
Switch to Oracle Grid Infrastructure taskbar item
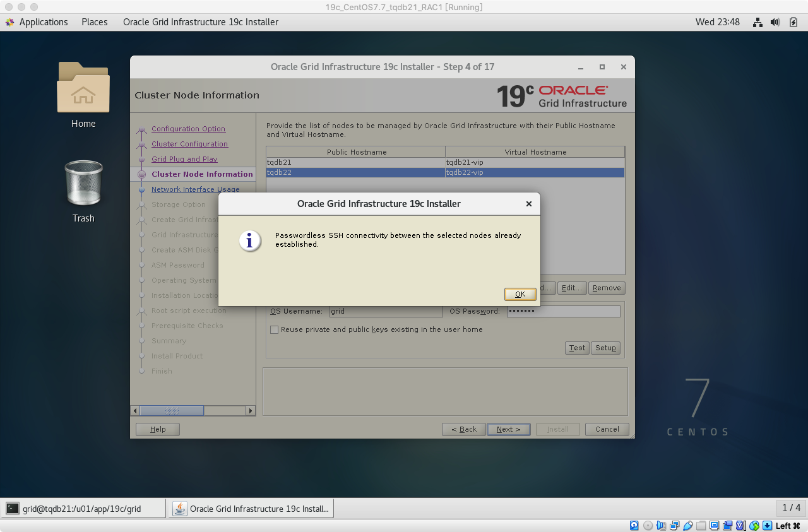(252, 509)
